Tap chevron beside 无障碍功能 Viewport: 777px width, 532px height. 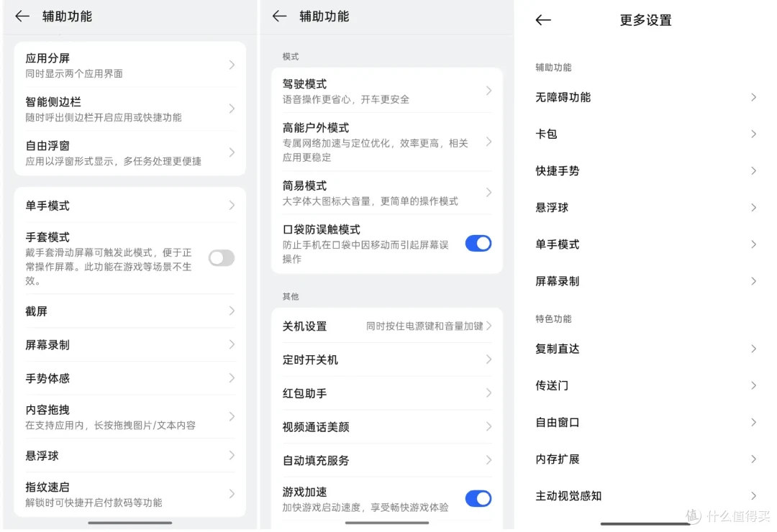pos(753,97)
